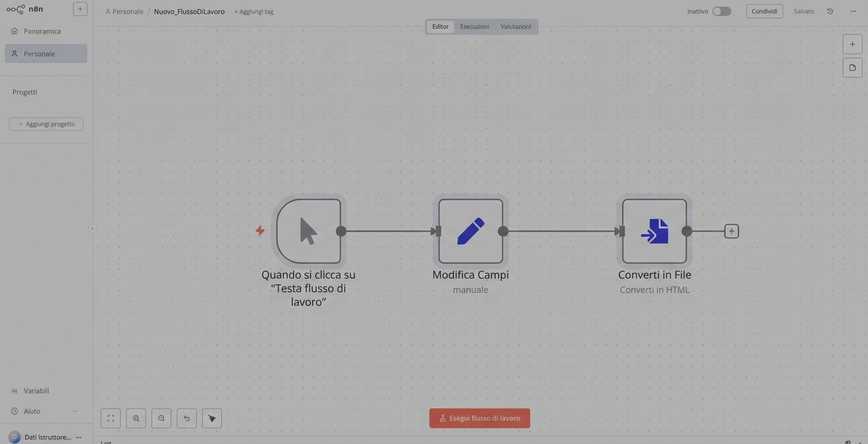Click Aggiungi tag next to workflow name
Viewport: 868px width, 444px height.
tap(254, 11)
